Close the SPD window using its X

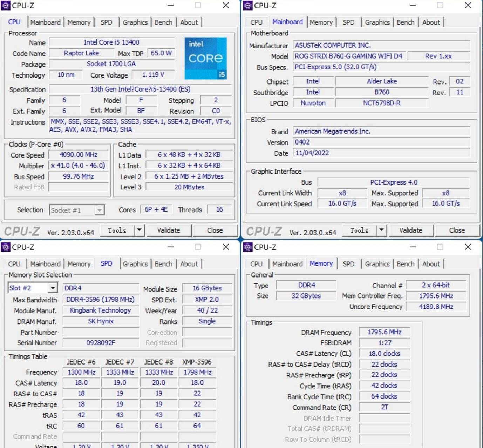click(x=226, y=247)
